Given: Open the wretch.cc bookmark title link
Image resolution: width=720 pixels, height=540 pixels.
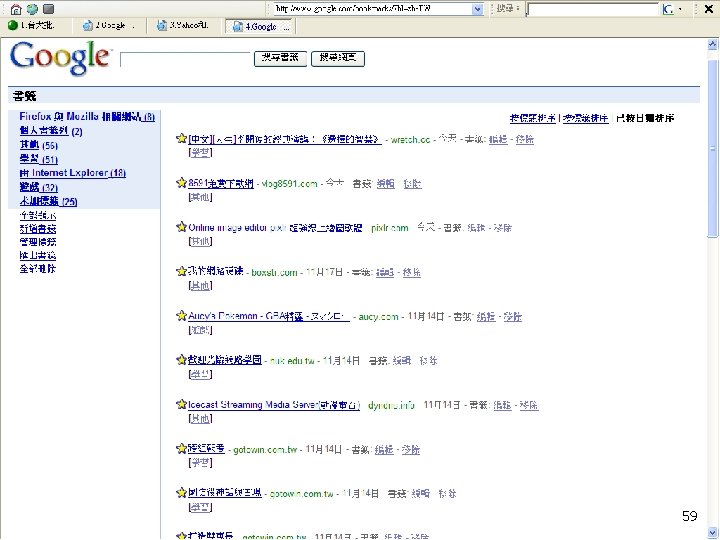Looking at the screenshot, I should pyautogui.click(x=285, y=139).
